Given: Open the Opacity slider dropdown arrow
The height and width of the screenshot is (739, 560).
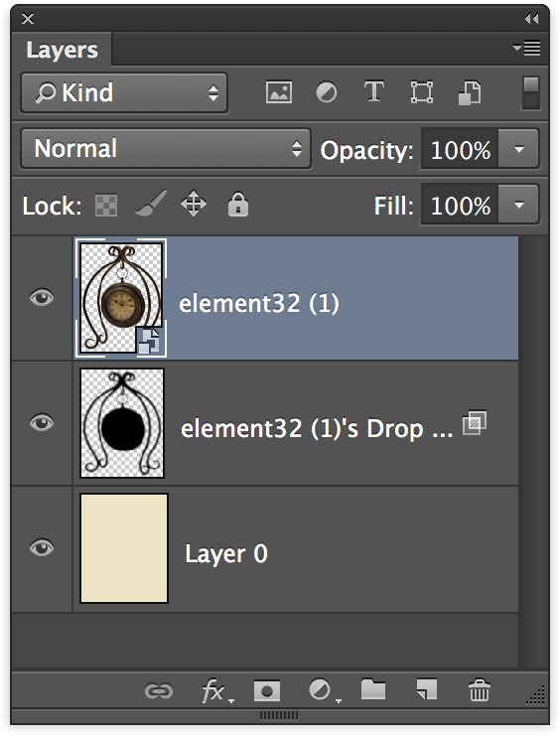Looking at the screenshot, I should 519,149.
